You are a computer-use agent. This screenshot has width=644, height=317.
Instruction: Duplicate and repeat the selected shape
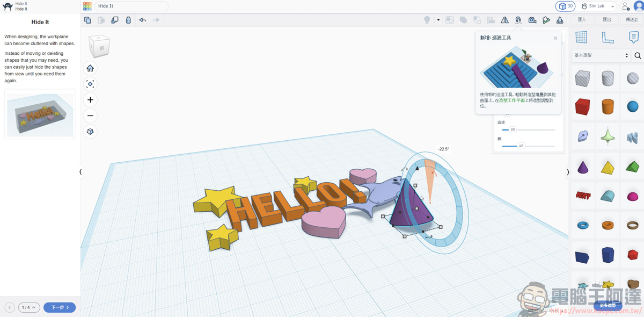(114, 20)
